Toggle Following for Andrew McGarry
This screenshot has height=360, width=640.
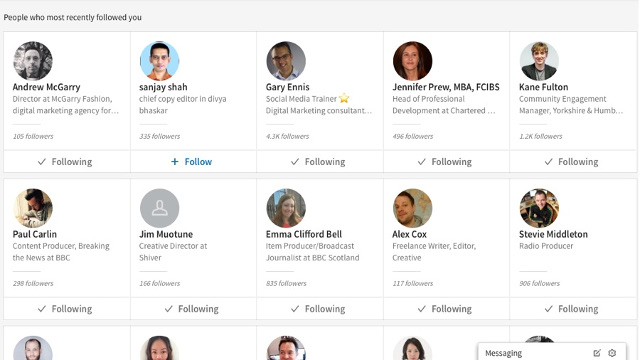[67, 162]
